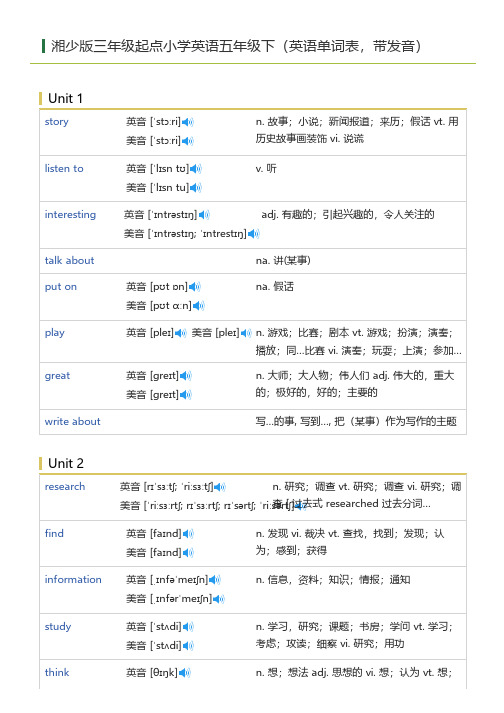504x713 pixels.
Task: Play American audio for interesting
Action: coord(253,234)
